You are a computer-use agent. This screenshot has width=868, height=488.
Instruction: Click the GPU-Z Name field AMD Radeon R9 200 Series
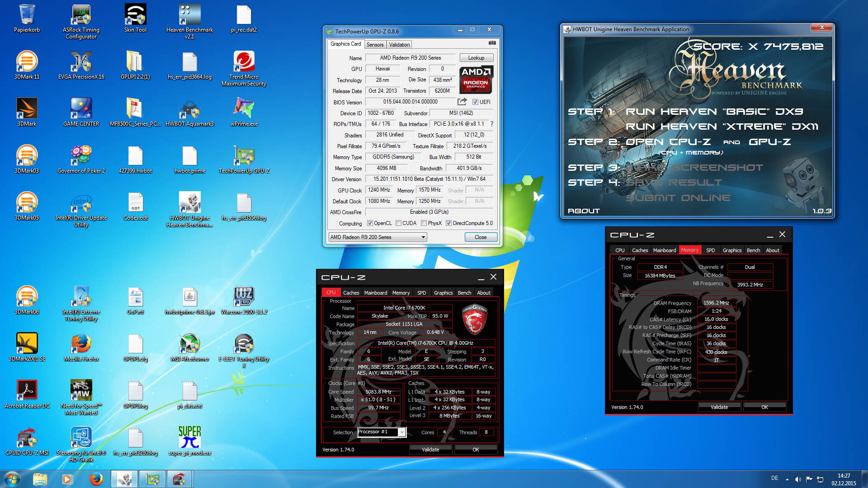(410, 58)
